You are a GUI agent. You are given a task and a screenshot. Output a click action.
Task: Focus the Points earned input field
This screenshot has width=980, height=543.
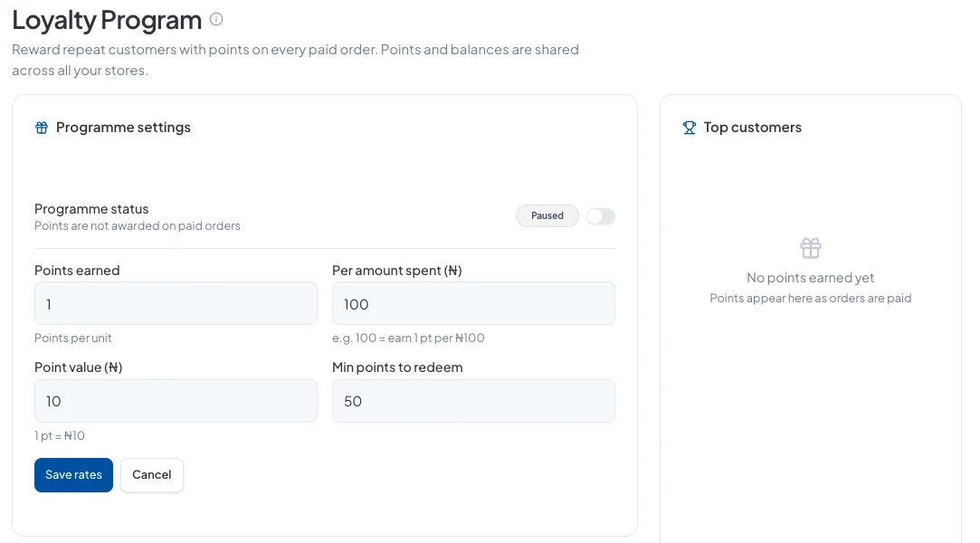(176, 303)
